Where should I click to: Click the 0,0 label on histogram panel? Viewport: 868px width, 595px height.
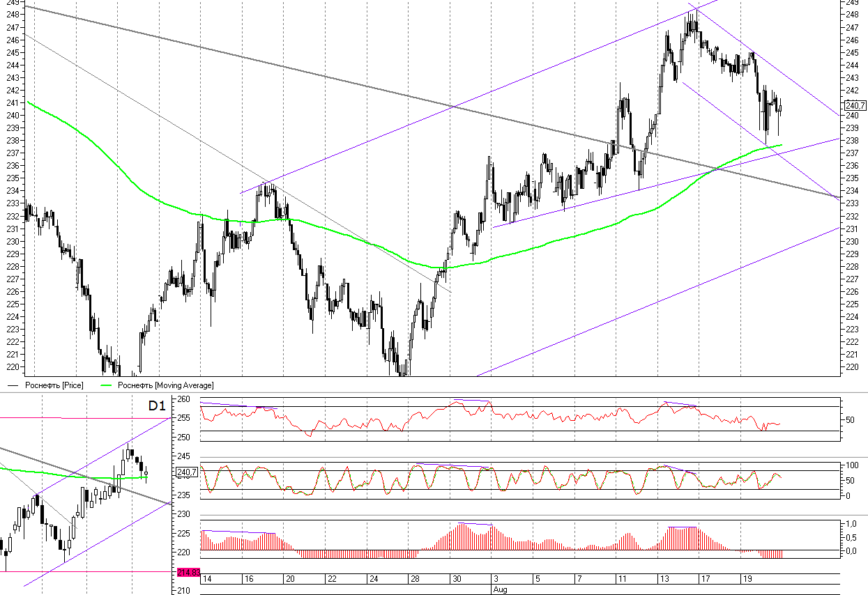tap(851, 551)
